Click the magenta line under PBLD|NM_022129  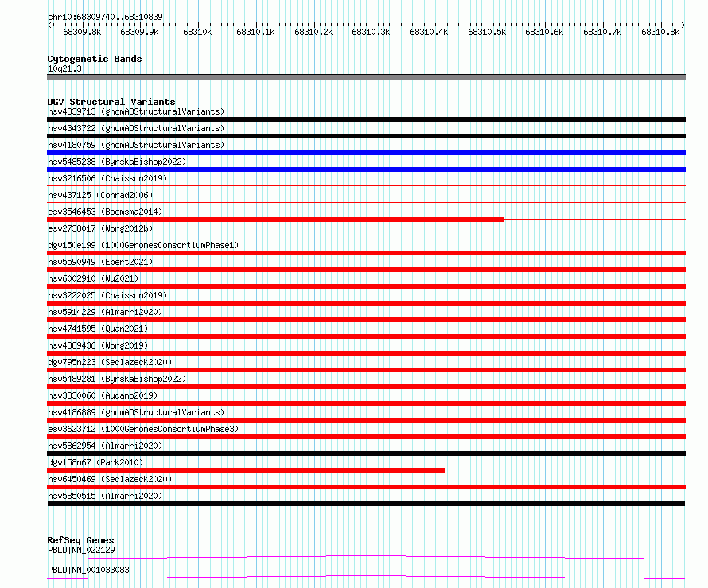tap(366, 557)
